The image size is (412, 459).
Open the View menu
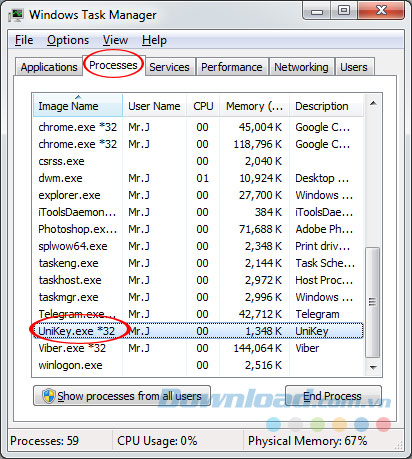(x=115, y=40)
